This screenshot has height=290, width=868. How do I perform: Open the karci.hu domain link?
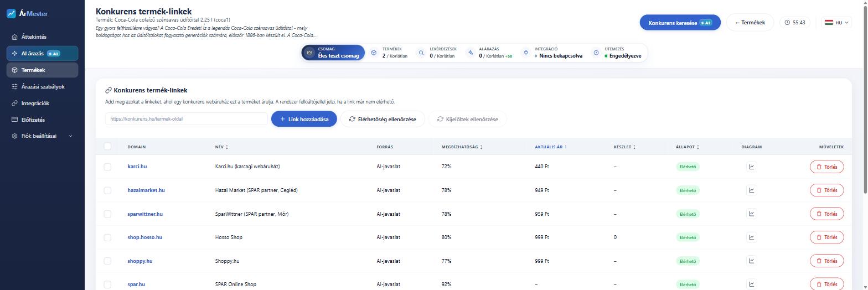click(137, 167)
